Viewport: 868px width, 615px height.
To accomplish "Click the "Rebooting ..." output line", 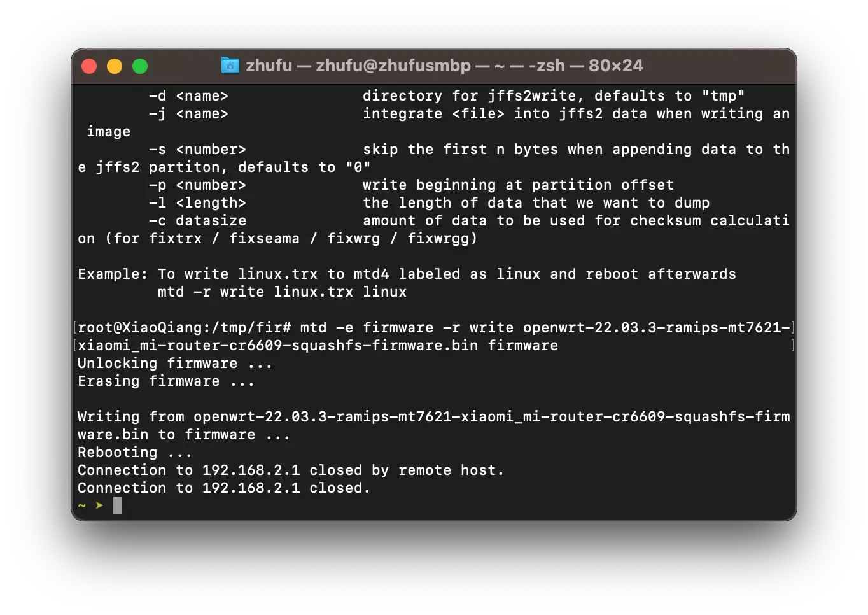I will pos(135,453).
